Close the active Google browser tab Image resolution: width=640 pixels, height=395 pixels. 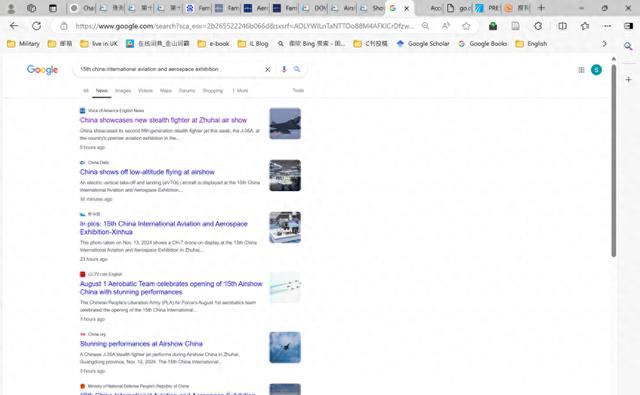[407, 8]
